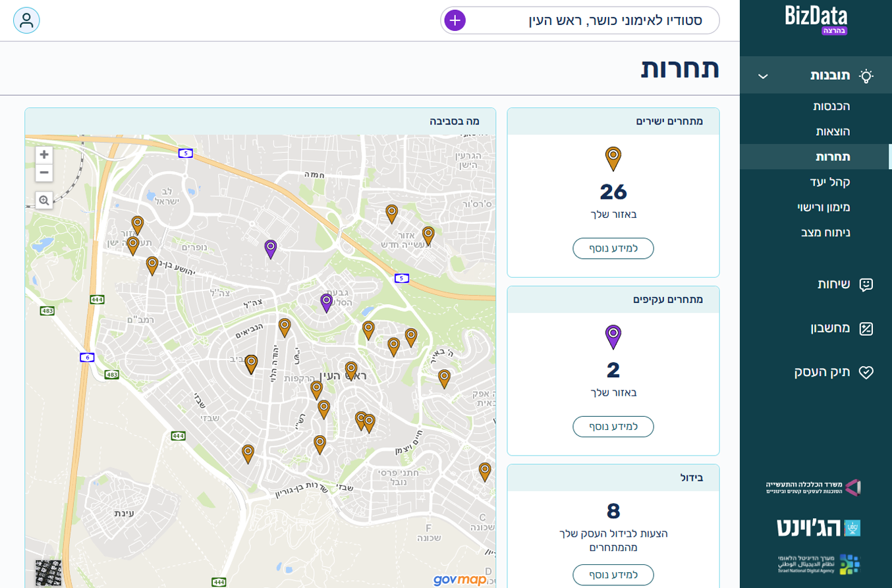Image resolution: width=892 pixels, height=588 pixels.
Task: Click למידע נוסף in the בידול card
Action: (613, 575)
